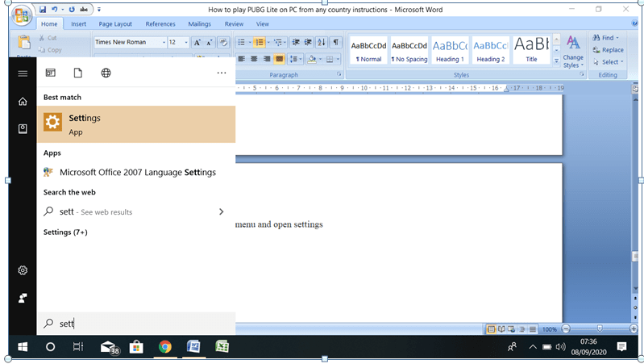This screenshot has width=644, height=364.
Task: Expand the web results chevron arrow
Action: click(222, 211)
